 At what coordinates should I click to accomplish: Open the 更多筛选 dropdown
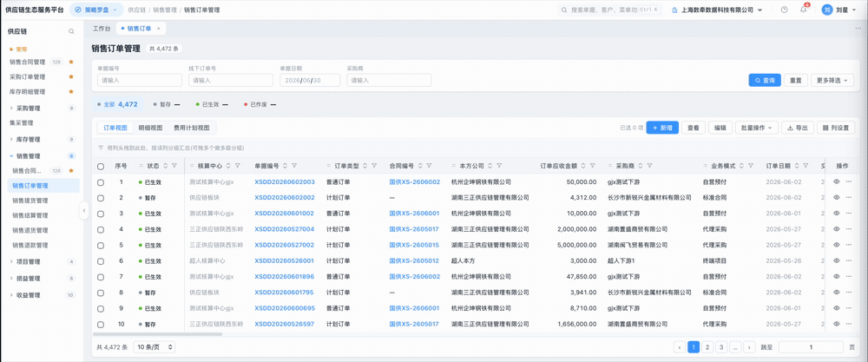pos(832,80)
